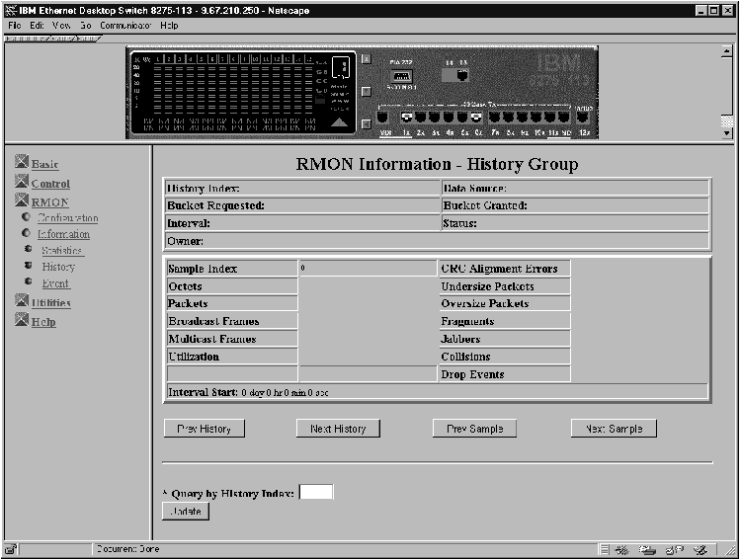The width and height of the screenshot is (741, 560).
Task: Click the Basic folder icon in sidebar
Action: (x=23, y=165)
